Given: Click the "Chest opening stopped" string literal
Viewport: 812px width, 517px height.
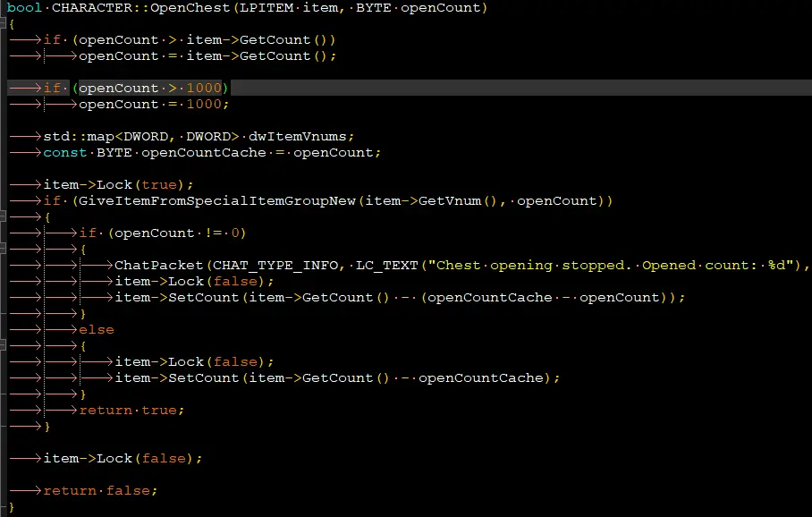Looking at the screenshot, I should 611,265.
